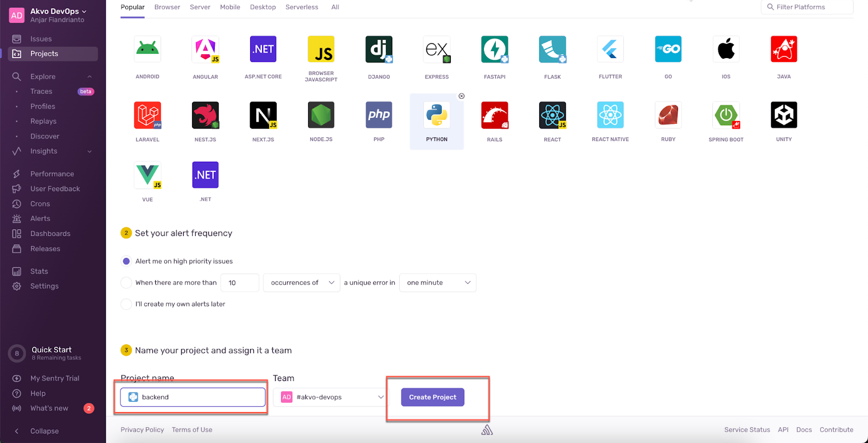The width and height of the screenshot is (868, 443).
Task: Choose the PHP platform icon
Action: (379, 115)
